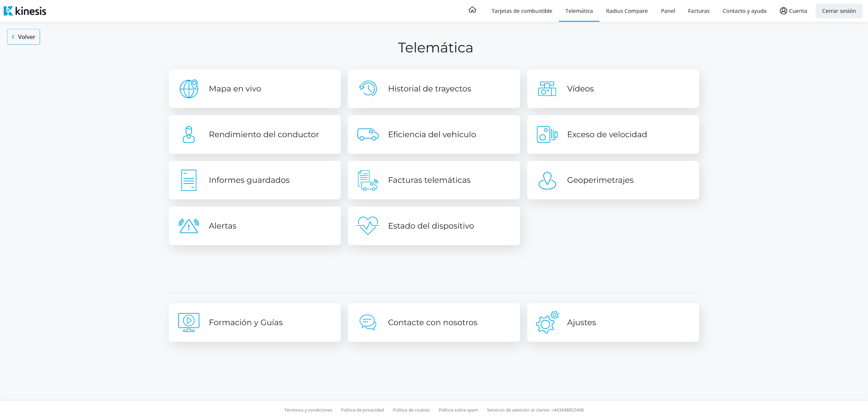
Task: Open the Radius Compare menu item
Action: [627, 11]
